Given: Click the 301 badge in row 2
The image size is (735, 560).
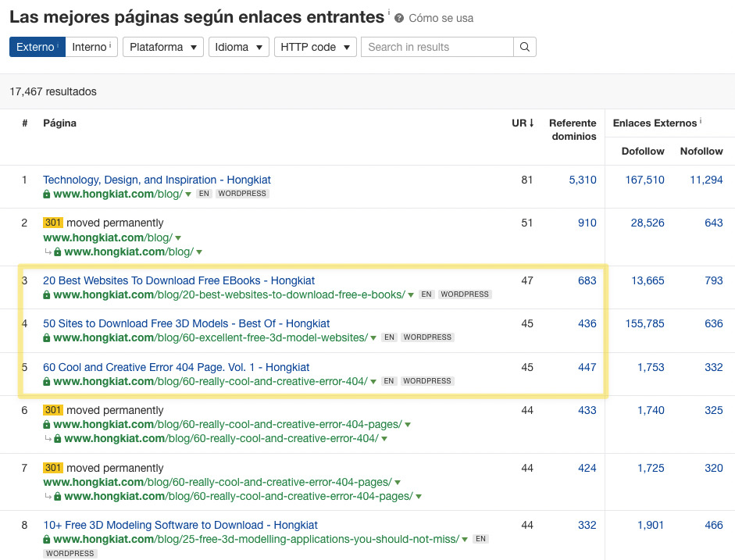Looking at the screenshot, I should click(52, 223).
